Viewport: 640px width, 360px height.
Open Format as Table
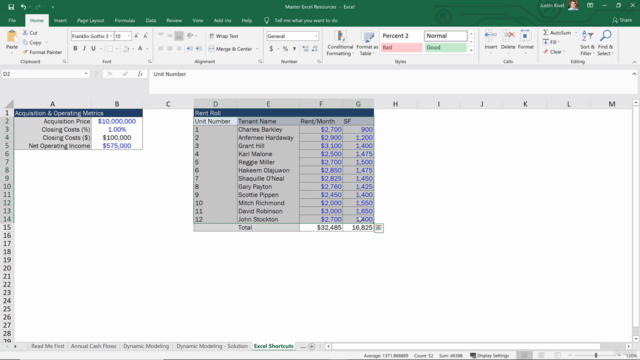click(x=367, y=43)
